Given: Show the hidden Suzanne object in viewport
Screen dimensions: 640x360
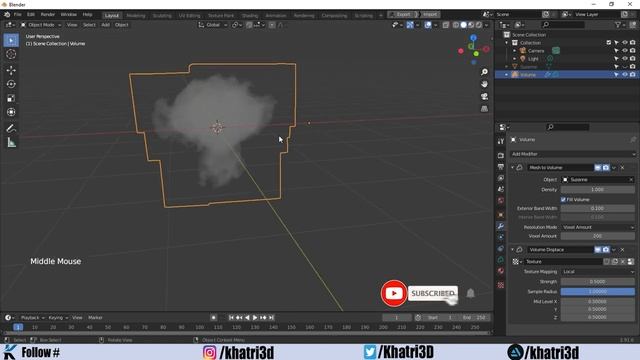Looking at the screenshot, I should (624, 67).
